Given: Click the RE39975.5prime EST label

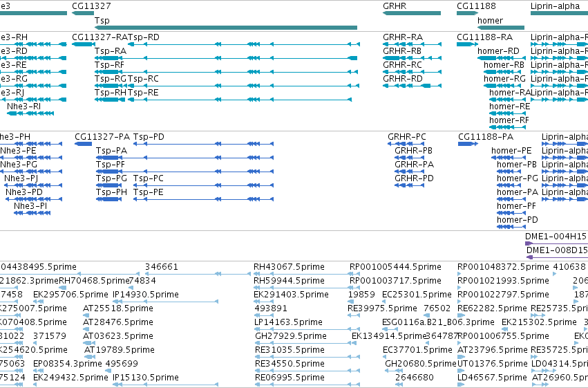Looking at the screenshot, I should [x=383, y=308].
